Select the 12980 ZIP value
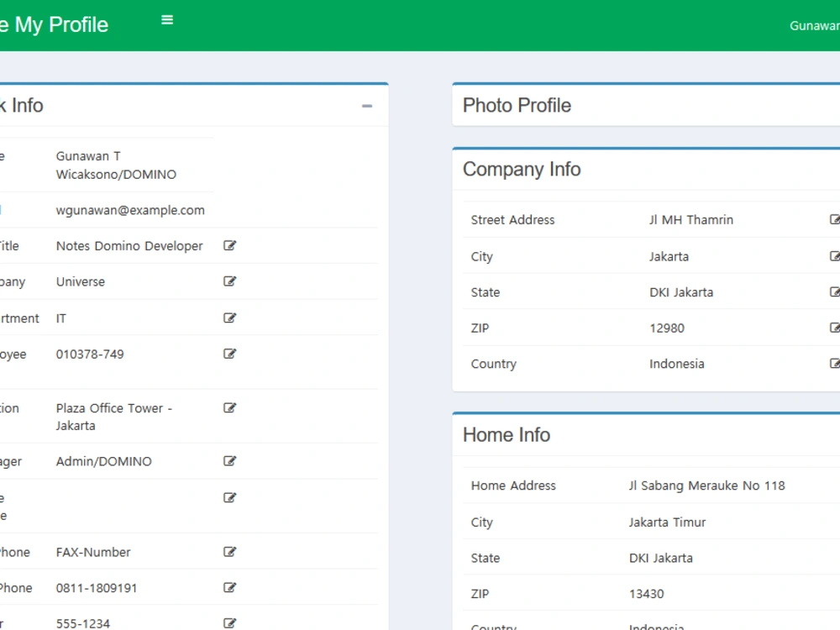Image resolution: width=840 pixels, height=630 pixels. click(667, 328)
